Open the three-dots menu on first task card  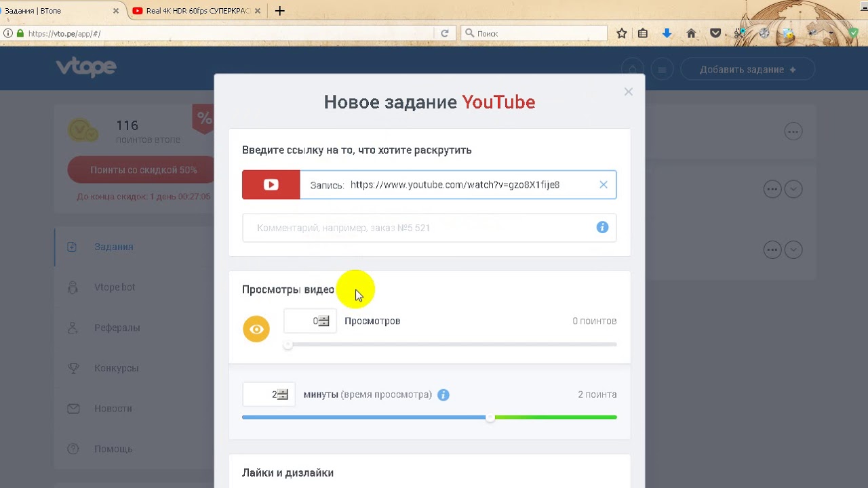click(793, 131)
